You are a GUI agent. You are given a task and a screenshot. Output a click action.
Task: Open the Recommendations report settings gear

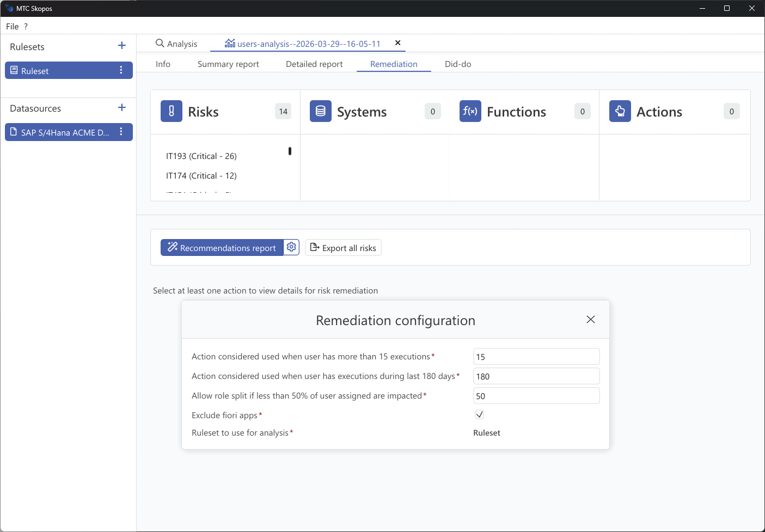pyautogui.click(x=291, y=247)
